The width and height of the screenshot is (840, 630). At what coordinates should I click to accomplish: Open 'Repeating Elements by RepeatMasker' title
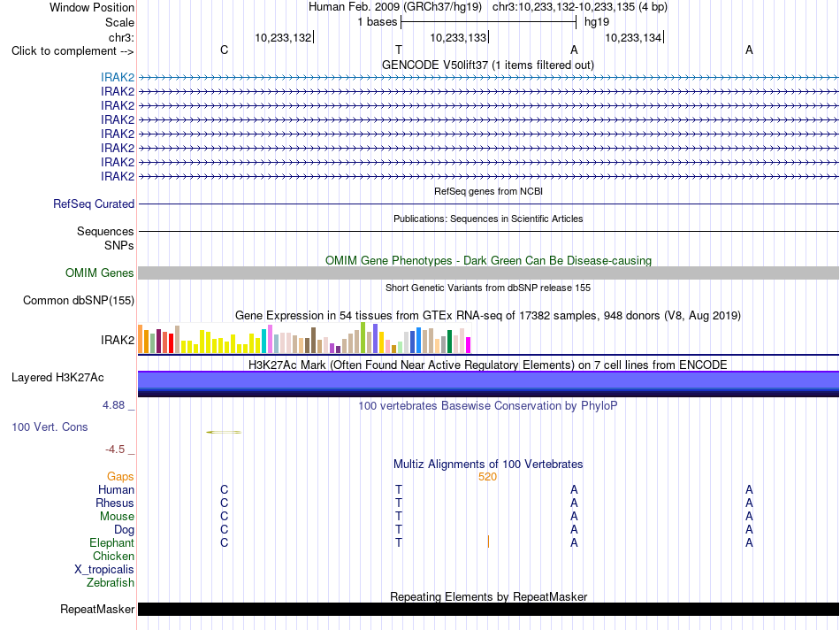tap(488, 596)
